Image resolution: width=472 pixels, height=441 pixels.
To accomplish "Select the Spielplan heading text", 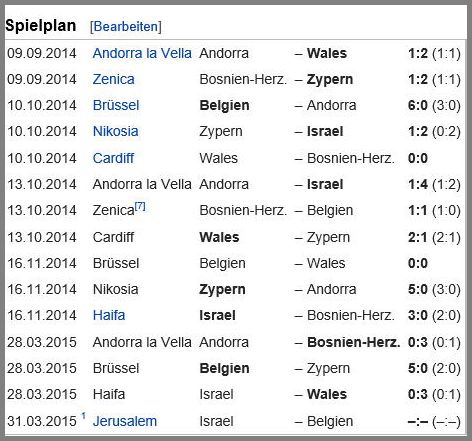I will coord(41,26).
